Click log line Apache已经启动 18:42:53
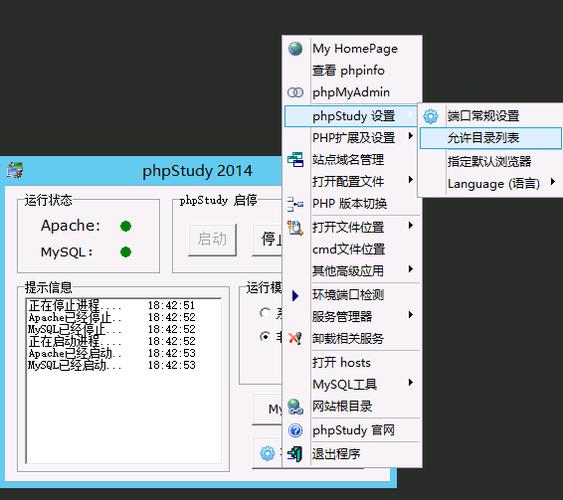Image resolution: width=563 pixels, height=500 pixels. tap(112, 353)
